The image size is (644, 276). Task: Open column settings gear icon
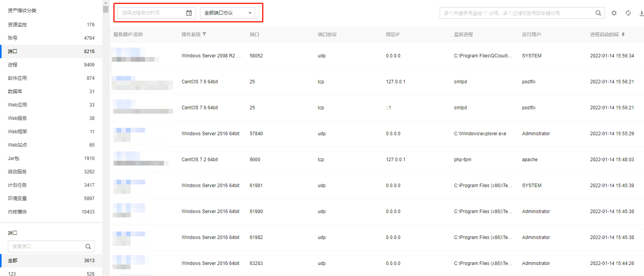coord(614,13)
